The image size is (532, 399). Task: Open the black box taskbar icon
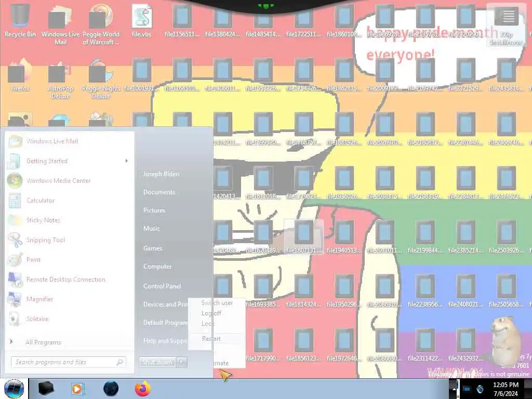(46, 389)
